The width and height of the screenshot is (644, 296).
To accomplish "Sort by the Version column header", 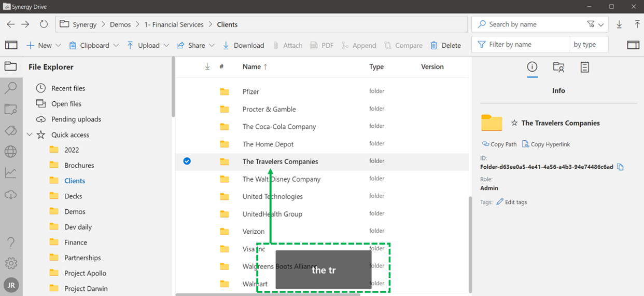I will coord(432,66).
